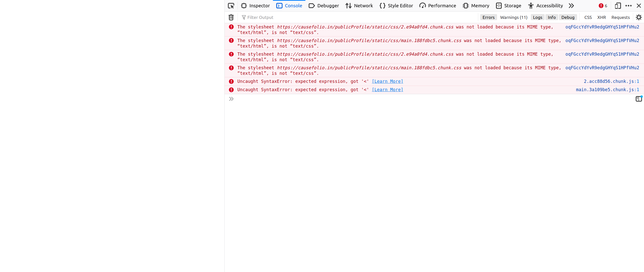Open main.3a109be5.chunk.js:1 source link
Image resolution: width=644 pixels, height=272 pixels.
click(608, 89)
